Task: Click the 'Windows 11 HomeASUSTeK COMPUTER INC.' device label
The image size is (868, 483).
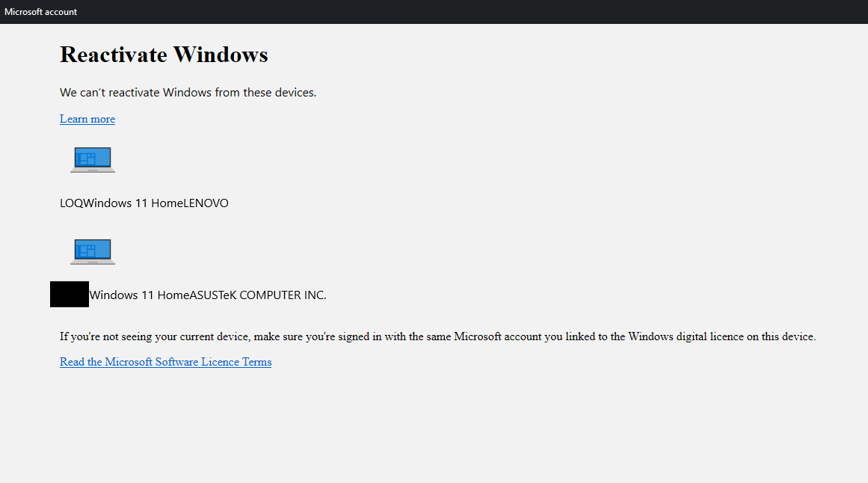Action: [208, 295]
